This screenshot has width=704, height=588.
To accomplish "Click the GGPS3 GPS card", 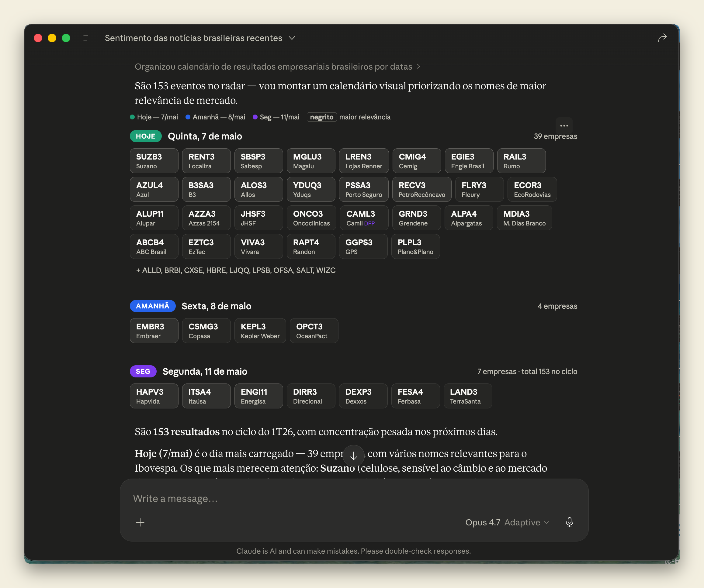I will (363, 246).
